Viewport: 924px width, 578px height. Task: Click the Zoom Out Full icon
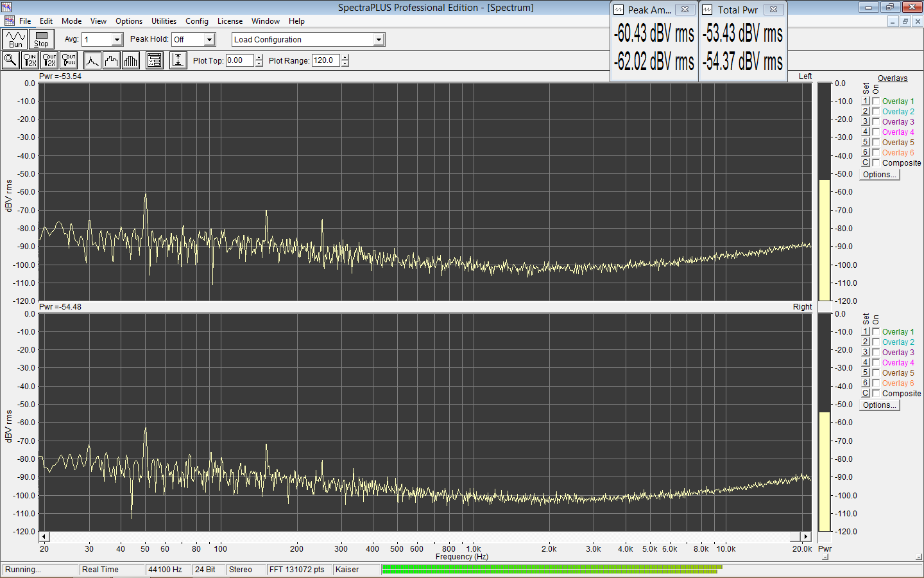click(x=69, y=60)
